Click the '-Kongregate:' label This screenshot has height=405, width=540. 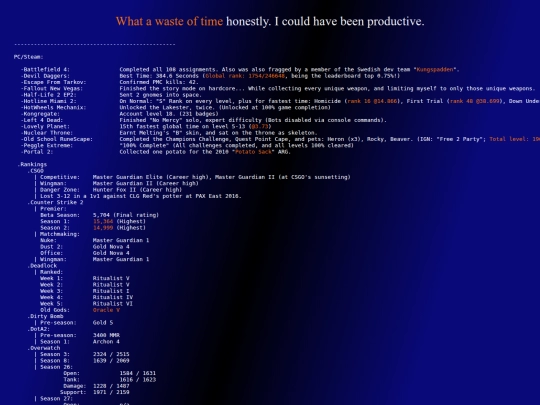click(x=40, y=114)
